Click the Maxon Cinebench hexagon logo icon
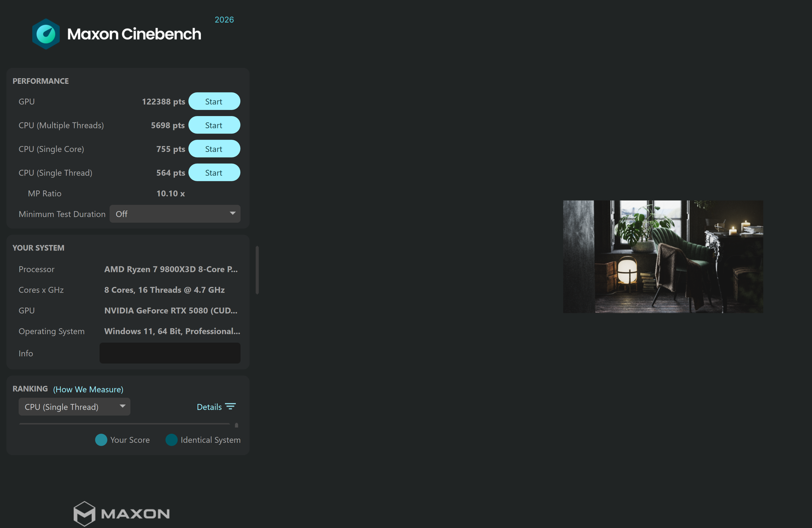 [x=46, y=34]
